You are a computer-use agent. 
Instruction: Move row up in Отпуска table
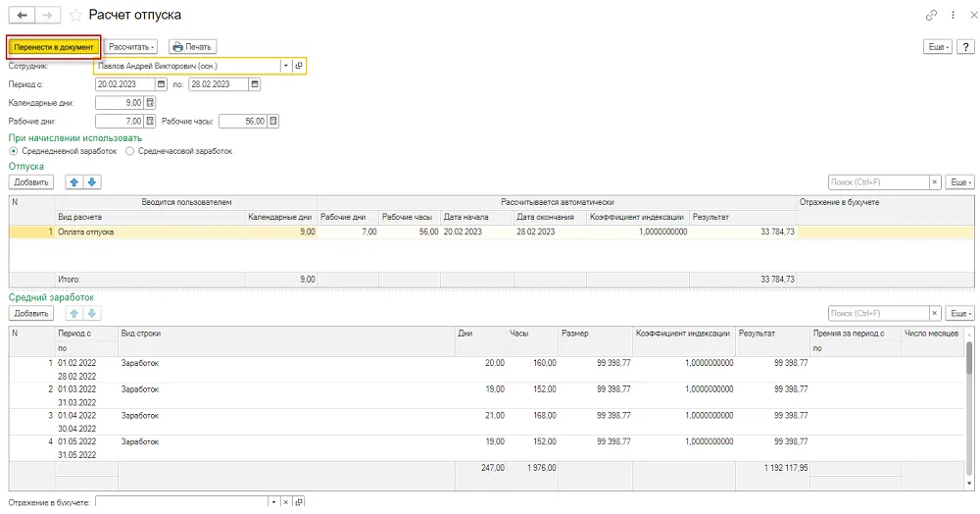(73, 182)
